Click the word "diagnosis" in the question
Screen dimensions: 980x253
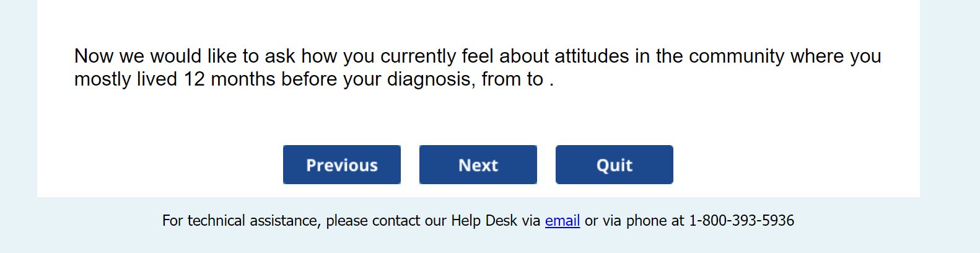[x=428, y=79]
